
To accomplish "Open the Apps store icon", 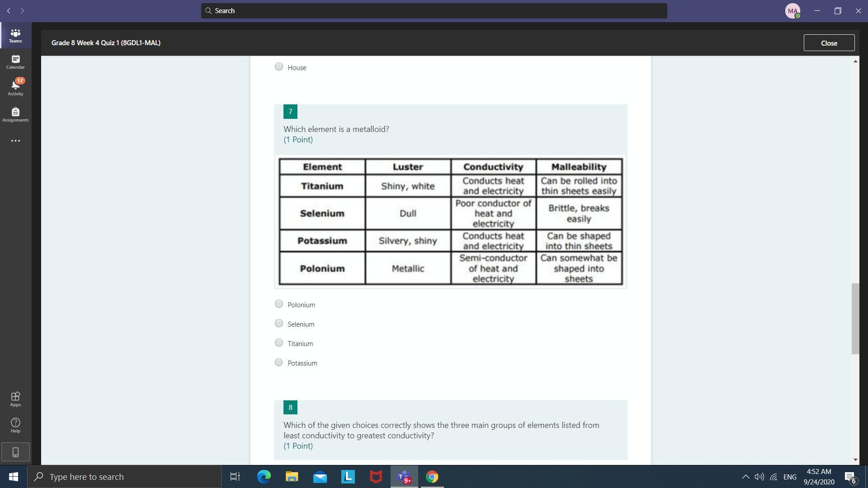I will 15,399.
